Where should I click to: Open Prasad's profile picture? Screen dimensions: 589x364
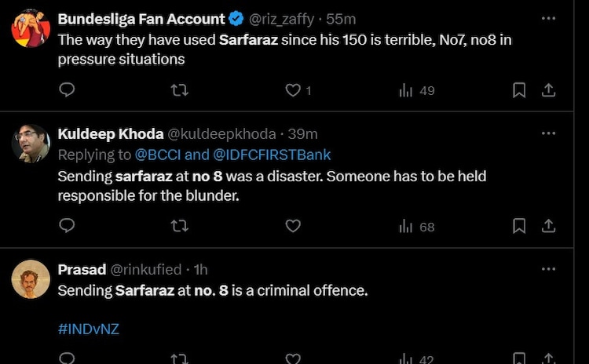point(31,278)
